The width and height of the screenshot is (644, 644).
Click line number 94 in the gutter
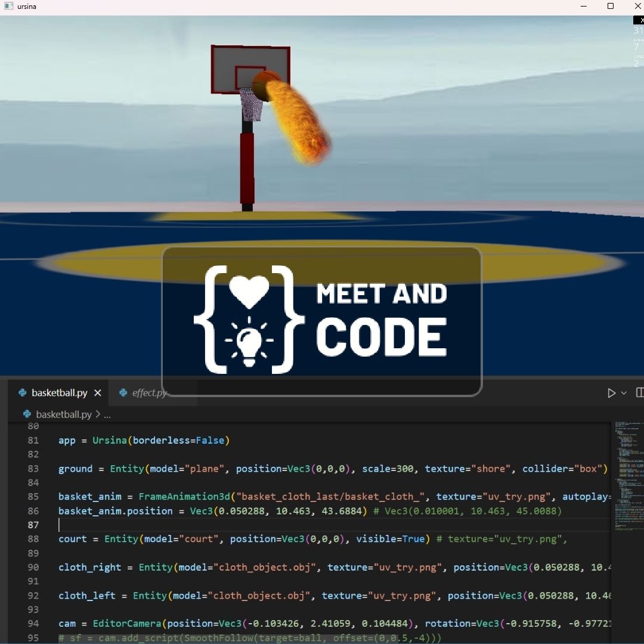(x=33, y=624)
